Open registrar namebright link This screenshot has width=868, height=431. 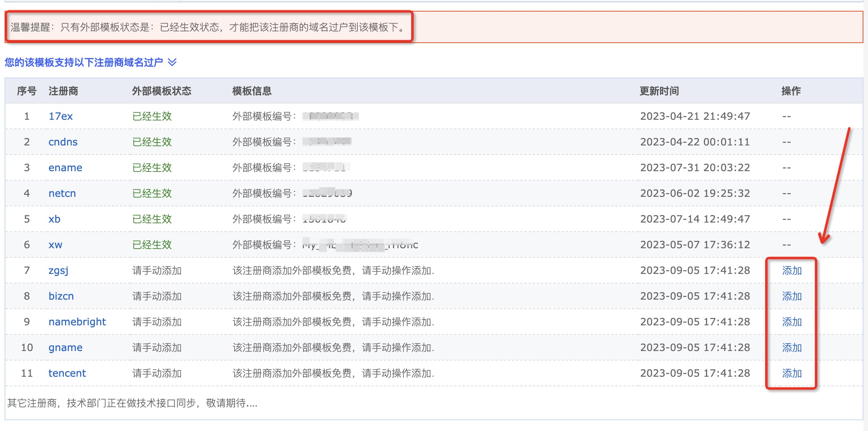coord(77,322)
